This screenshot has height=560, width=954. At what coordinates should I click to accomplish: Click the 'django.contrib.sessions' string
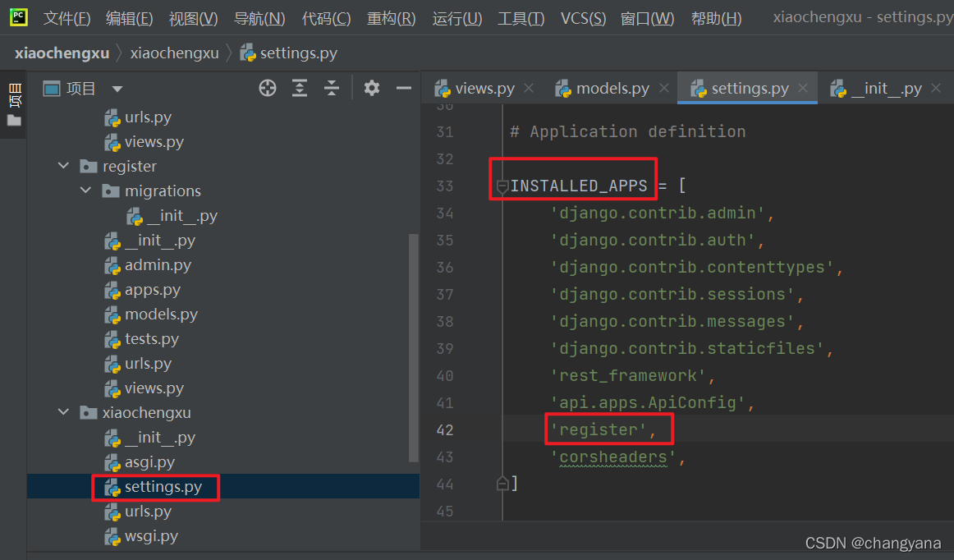[672, 295]
